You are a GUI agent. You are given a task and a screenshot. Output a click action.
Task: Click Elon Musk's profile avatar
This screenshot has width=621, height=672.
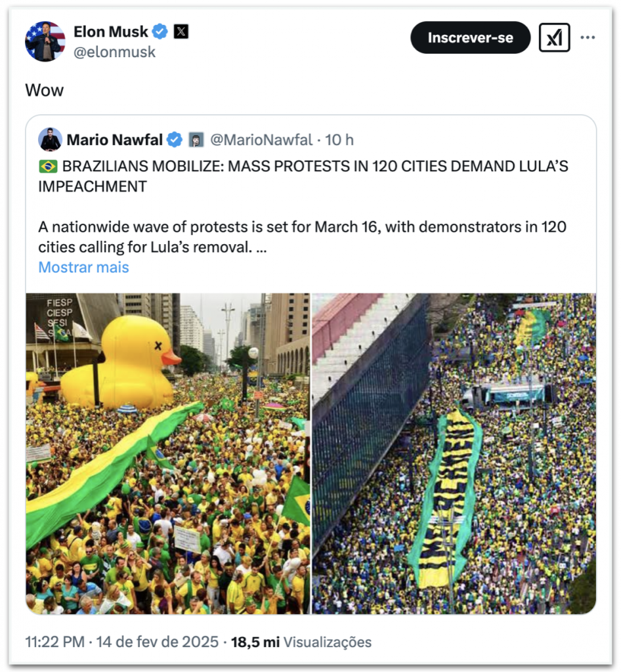tap(45, 41)
